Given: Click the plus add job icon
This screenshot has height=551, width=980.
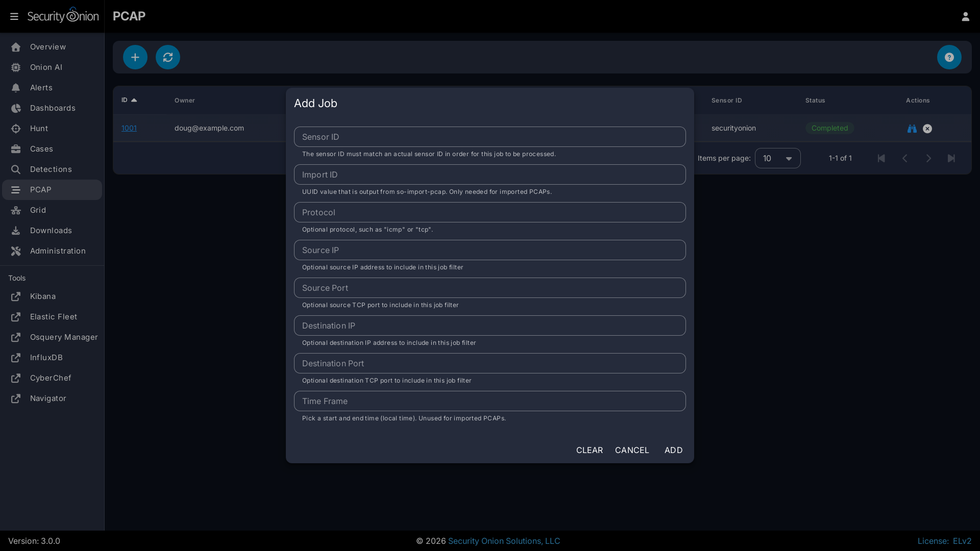Looking at the screenshot, I should [x=135, y=57].
